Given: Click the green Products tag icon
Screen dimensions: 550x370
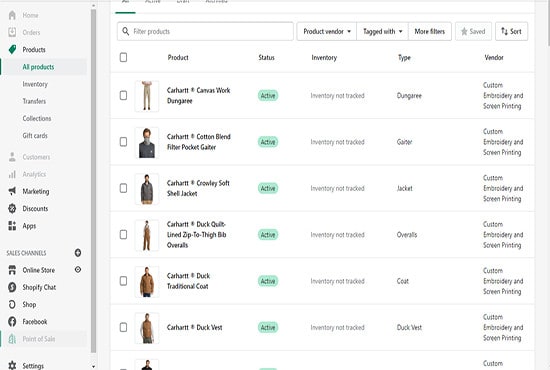Looking at the screenshot, I should (12, 49).
